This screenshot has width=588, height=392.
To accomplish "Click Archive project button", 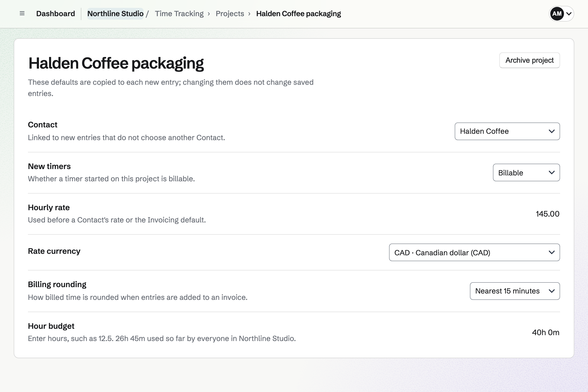I will [x=529, y=60].
